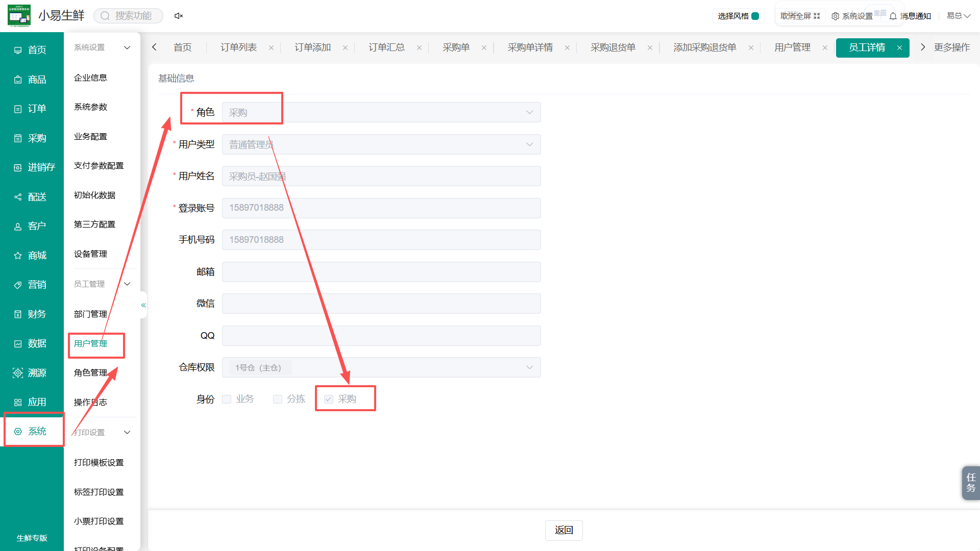Open the 数据 data sidebar item
The height and width of the screenshot is (551, 980).
tap(32, 343)
